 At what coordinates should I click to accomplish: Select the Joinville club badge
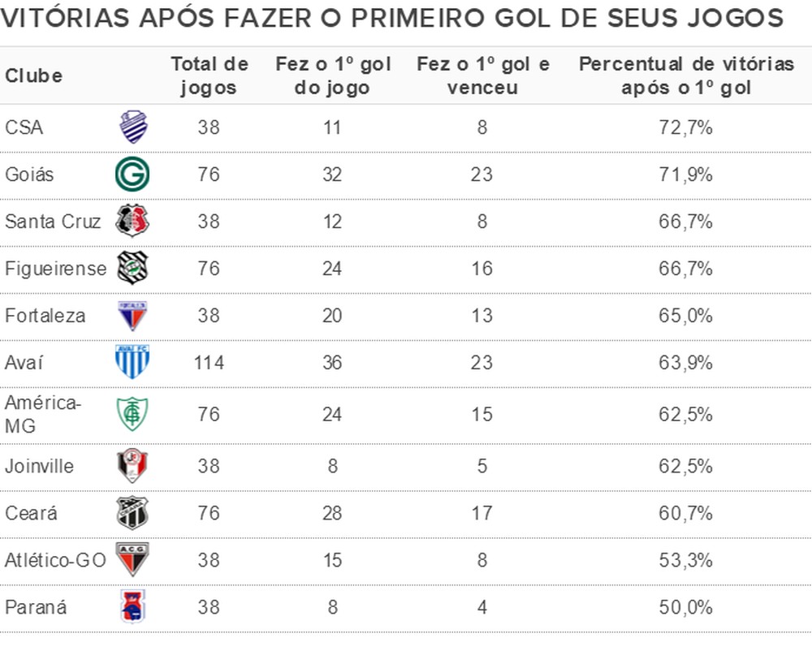tap(132, 466)
